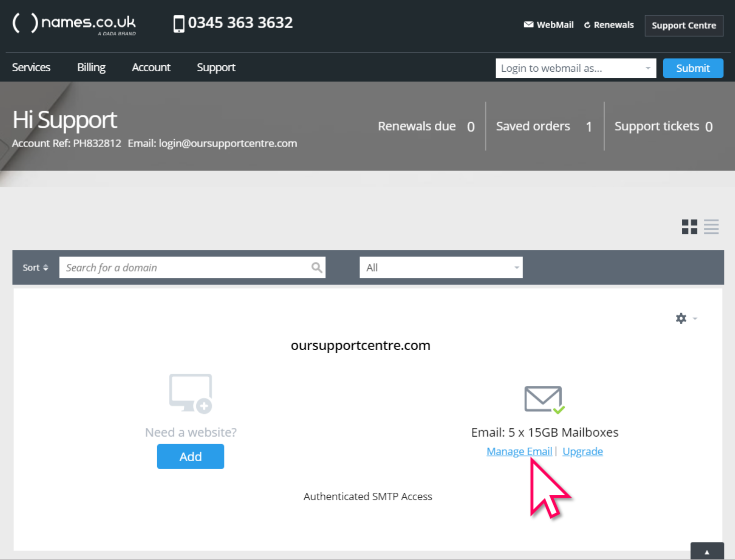735x560 pixels.
Task: Focus the Search for a domain field
Action: pyautogui.click(x=192, y=267)
